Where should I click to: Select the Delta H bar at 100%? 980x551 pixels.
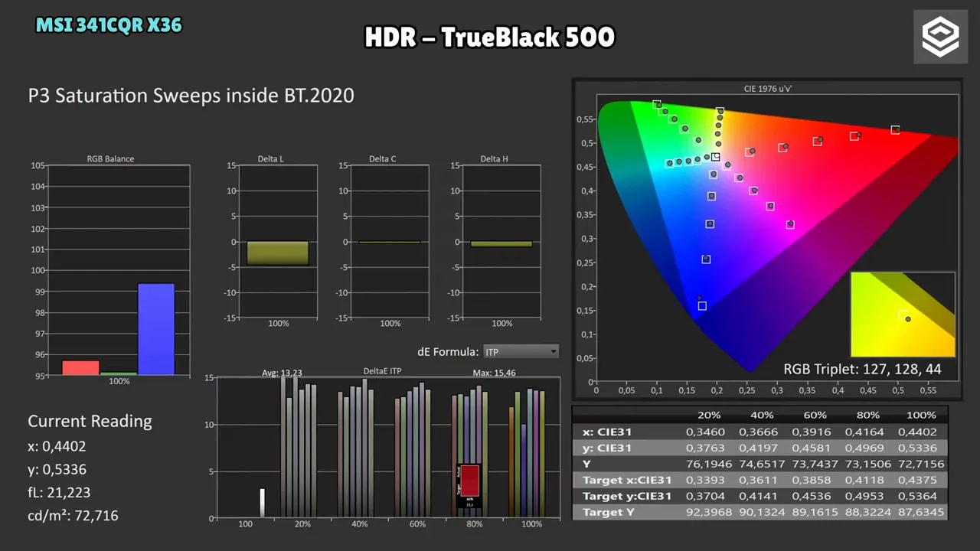click(501, 244)
